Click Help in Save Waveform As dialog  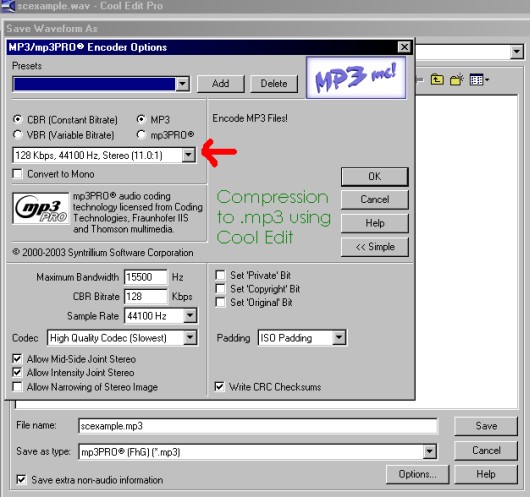pos(486,474)
